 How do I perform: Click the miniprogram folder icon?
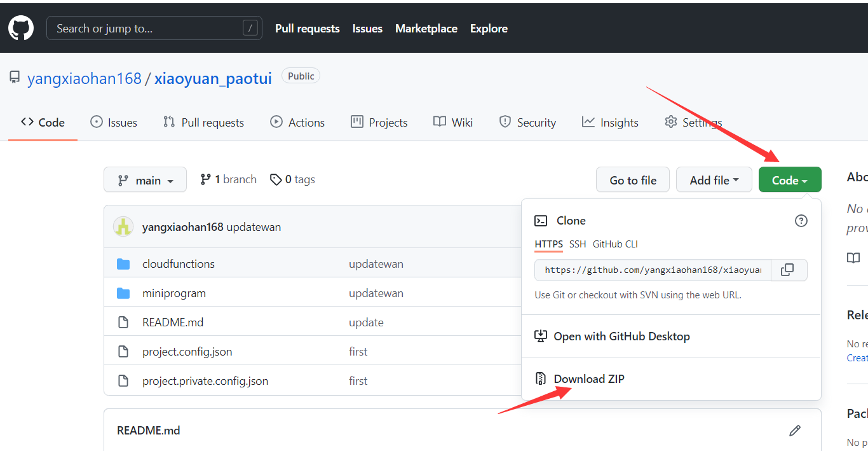123,293
